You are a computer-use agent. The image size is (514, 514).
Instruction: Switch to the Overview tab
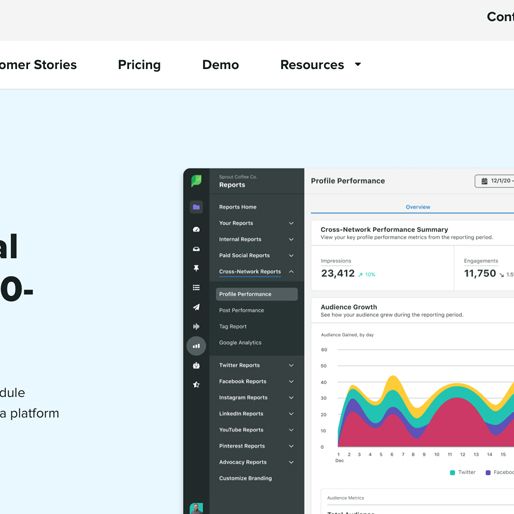[x=418, y=207]
